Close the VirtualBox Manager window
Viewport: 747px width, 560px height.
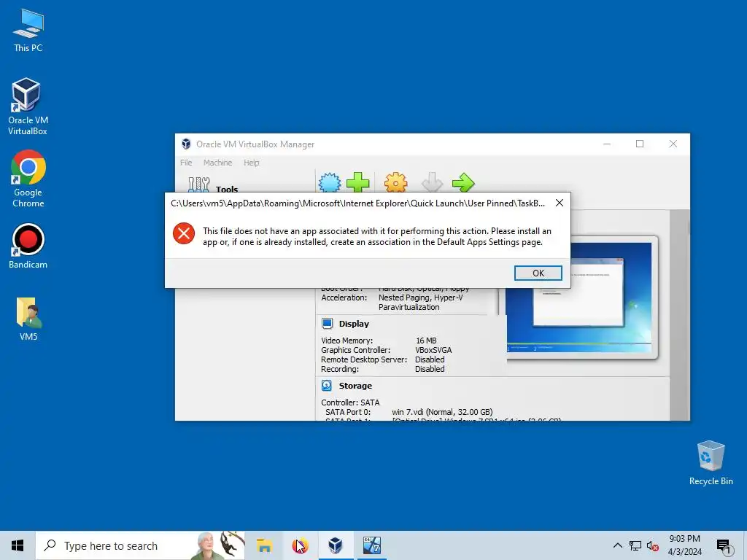point(673,144)
